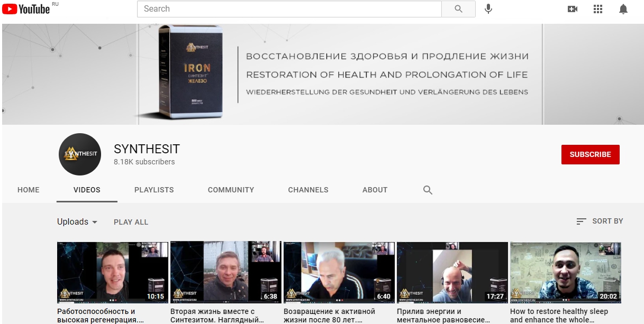Select the Videos tab
This screenshot has height=324, width=644.
point(87,190)
